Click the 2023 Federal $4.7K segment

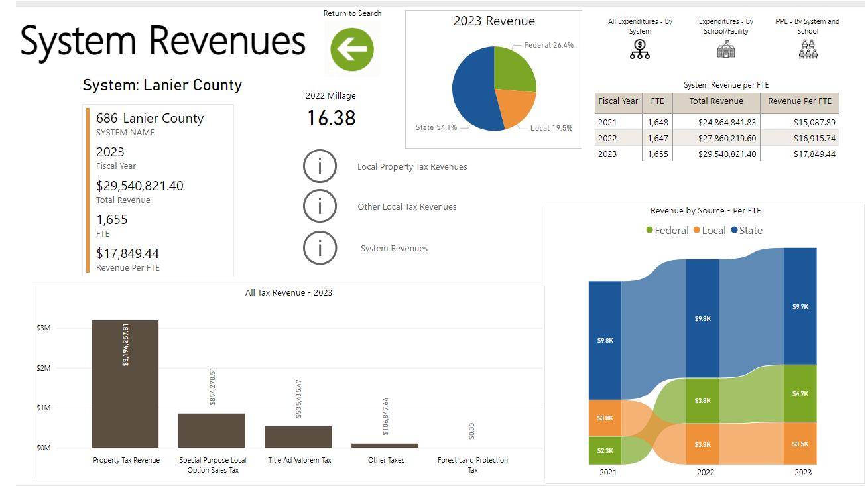pos(800,393)
